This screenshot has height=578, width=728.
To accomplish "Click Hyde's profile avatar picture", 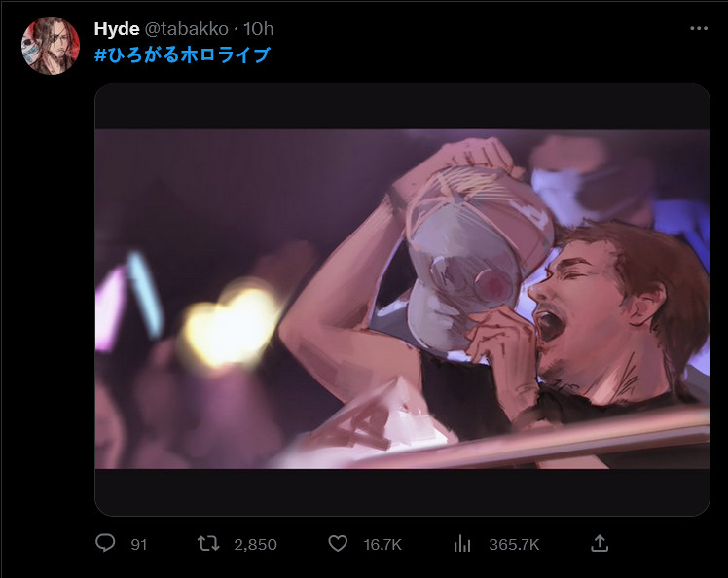I will [x=50, y=45].
